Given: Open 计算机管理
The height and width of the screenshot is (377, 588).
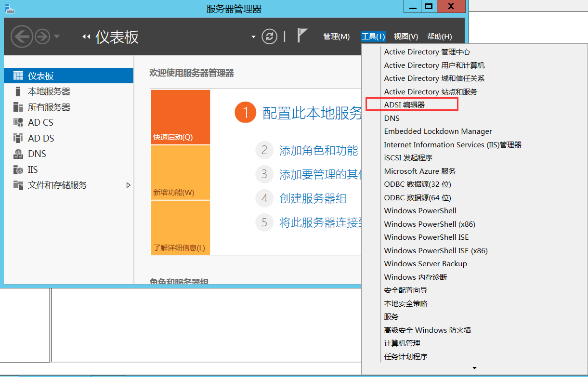Looking at the screenshot, I should pyautogui.click(x=402, y=343).
